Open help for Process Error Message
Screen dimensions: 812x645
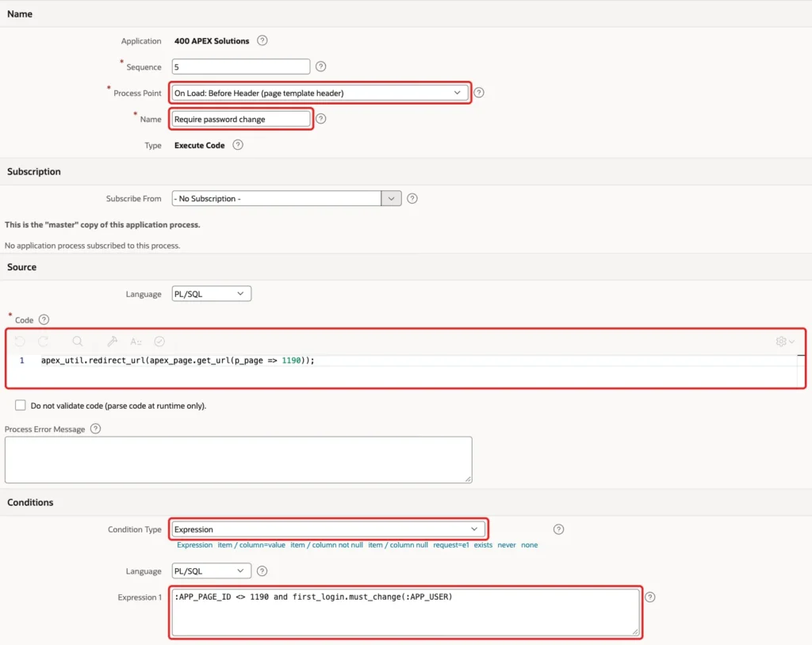(x=95, y=429)
